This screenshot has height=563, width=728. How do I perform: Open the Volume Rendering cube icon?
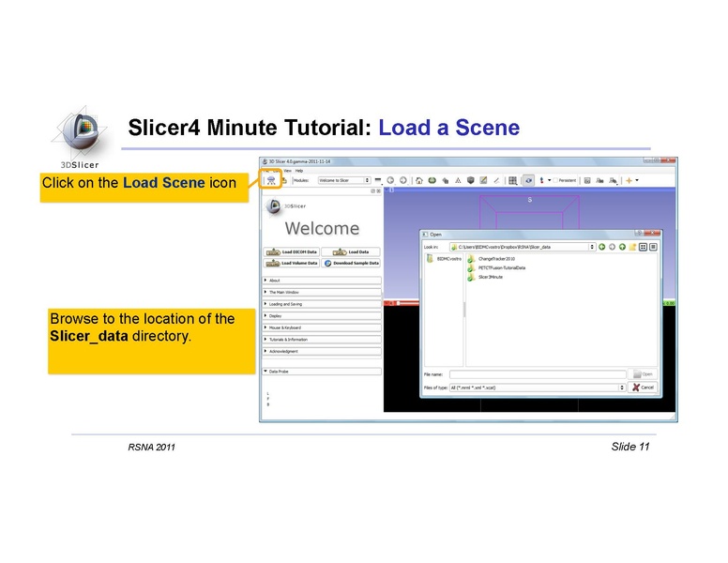[470, 180]
